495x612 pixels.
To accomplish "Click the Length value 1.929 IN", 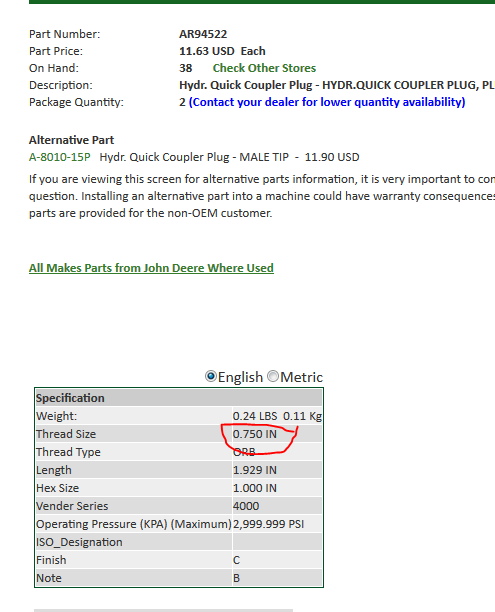I will 255,470.
